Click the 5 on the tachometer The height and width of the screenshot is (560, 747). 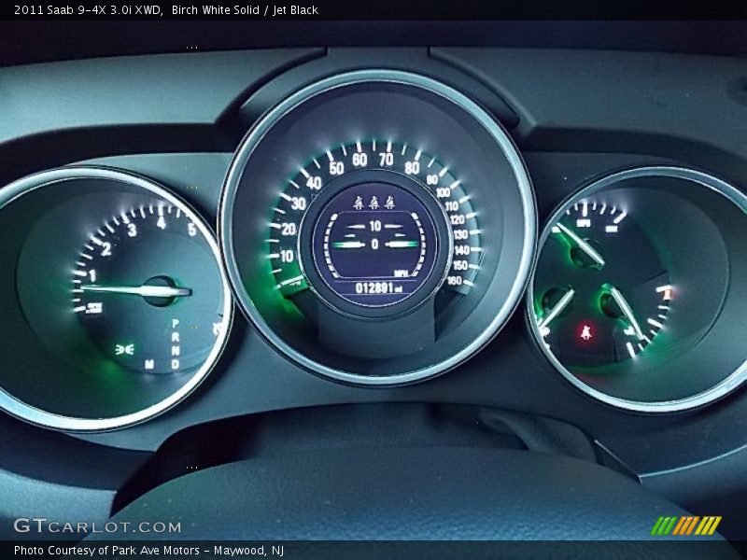click(191, 230)
